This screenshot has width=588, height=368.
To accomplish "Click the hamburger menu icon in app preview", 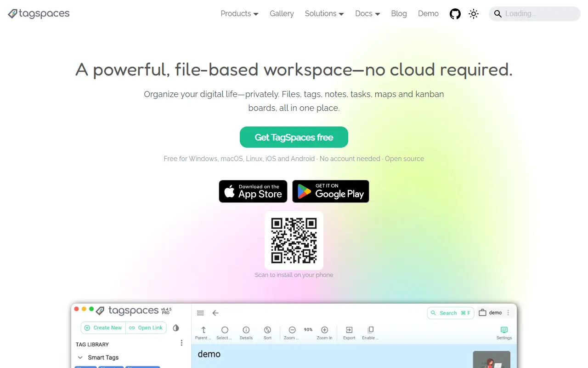I will click(x=200, y=313).
